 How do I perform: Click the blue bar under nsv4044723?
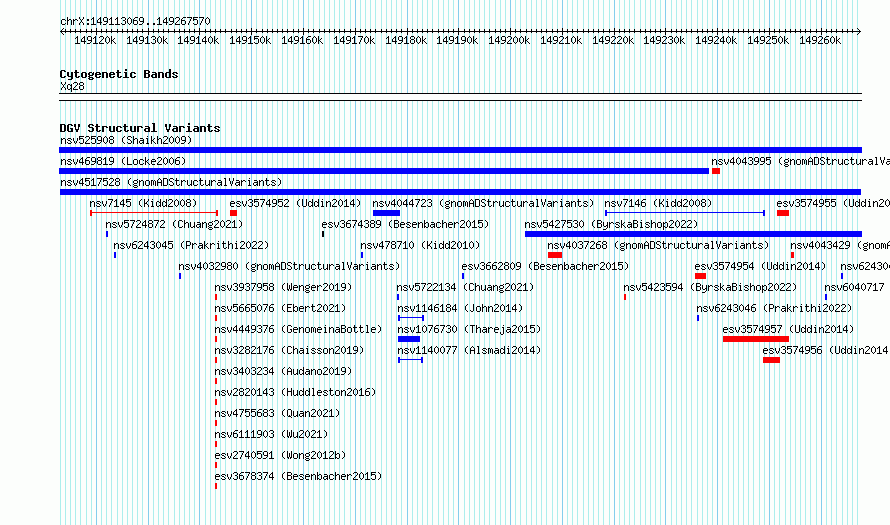coord(387,213)
